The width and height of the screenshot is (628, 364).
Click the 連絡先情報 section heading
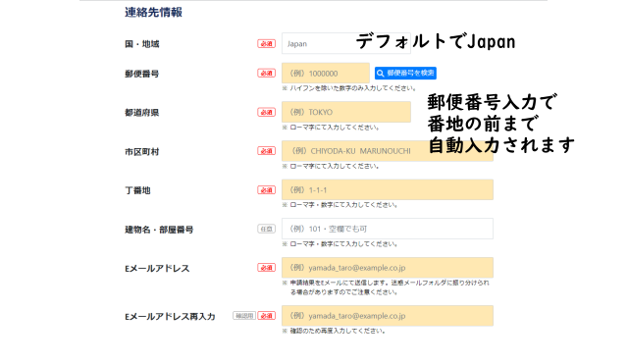(x=153, y=13)
